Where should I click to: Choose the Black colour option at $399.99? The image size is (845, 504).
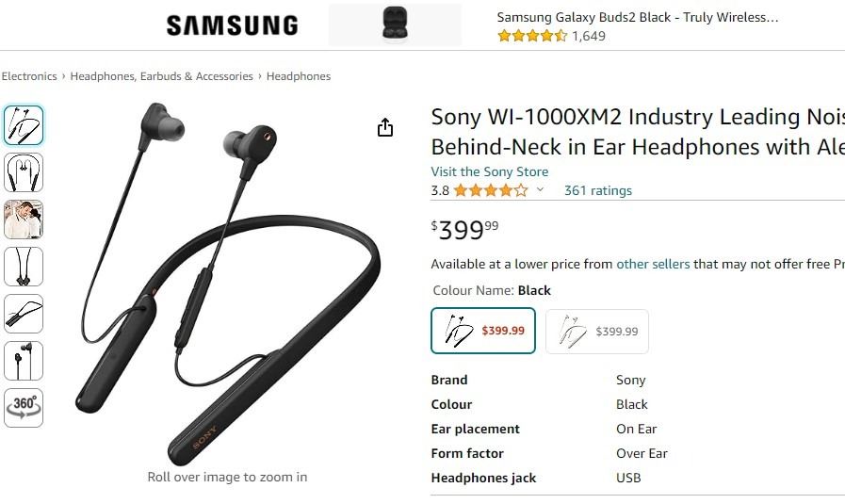coord(483,331)
